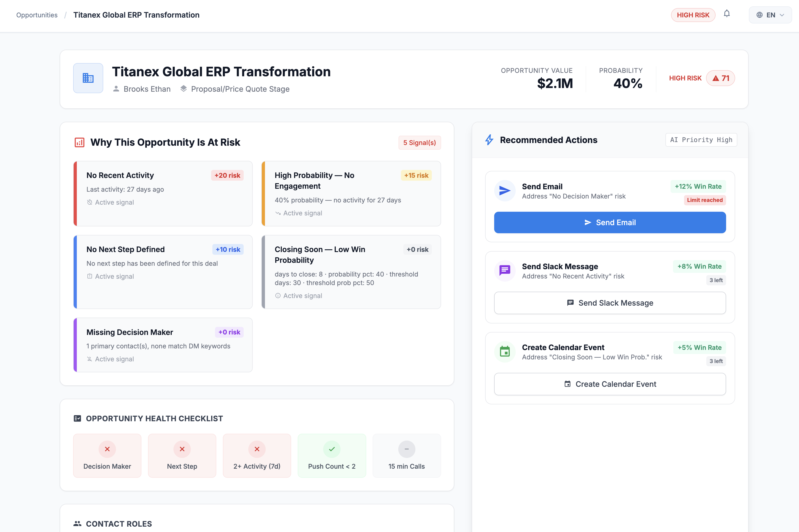799x532 pixels.
Task: Click the company building icon beside the deal name
Action: point(88,78)
